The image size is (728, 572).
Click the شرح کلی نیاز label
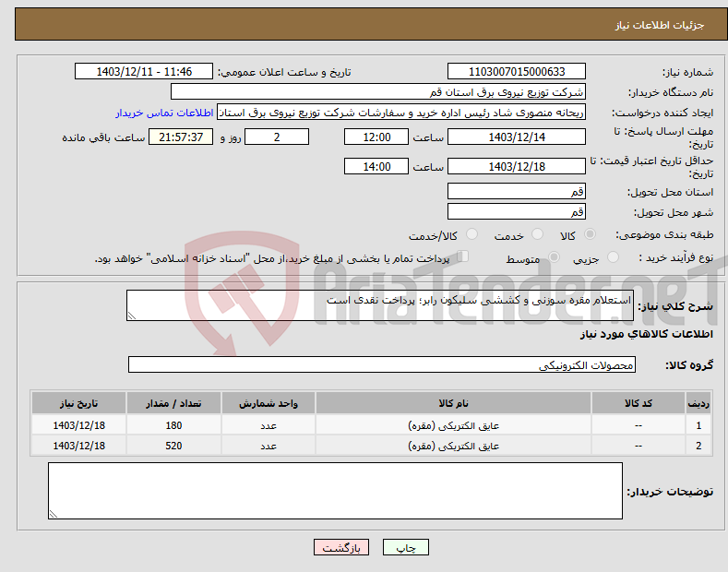click(675, 306)
